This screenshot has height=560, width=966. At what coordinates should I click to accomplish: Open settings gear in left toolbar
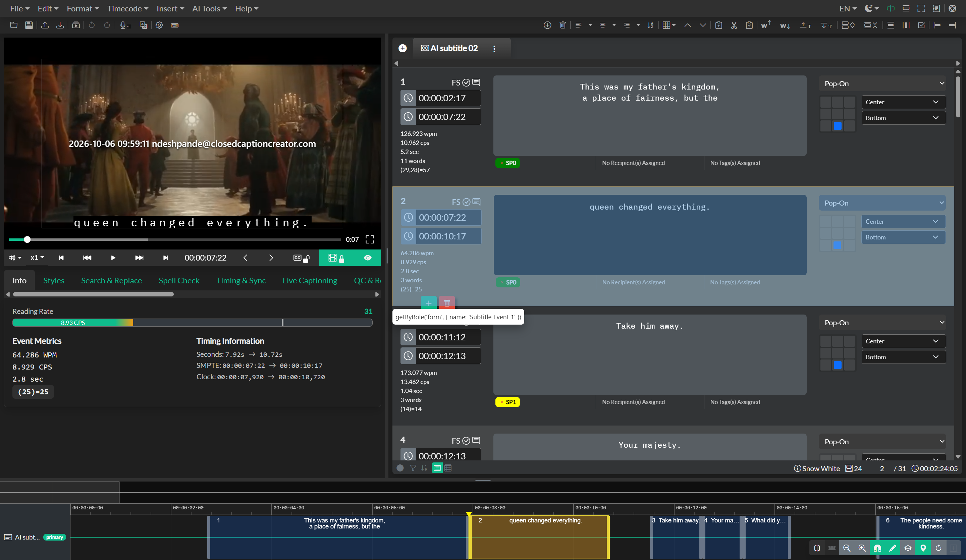coord(159,25)
